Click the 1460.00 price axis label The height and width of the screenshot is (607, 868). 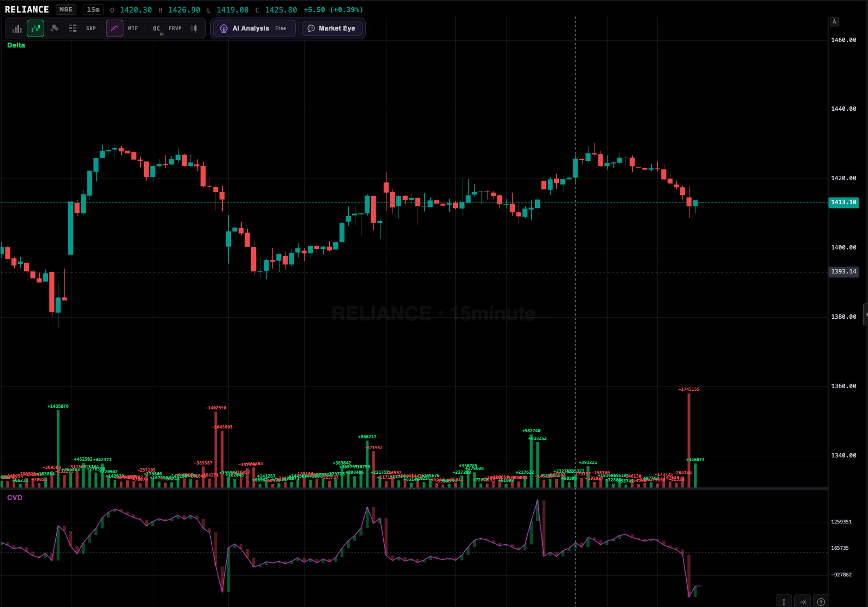click(843, 40)
